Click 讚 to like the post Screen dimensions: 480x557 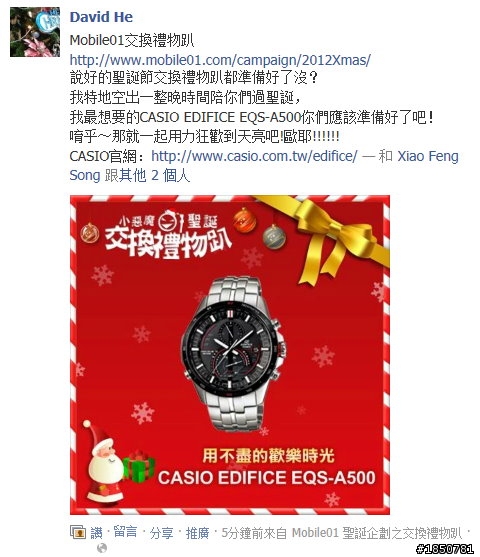click(96, 533)
